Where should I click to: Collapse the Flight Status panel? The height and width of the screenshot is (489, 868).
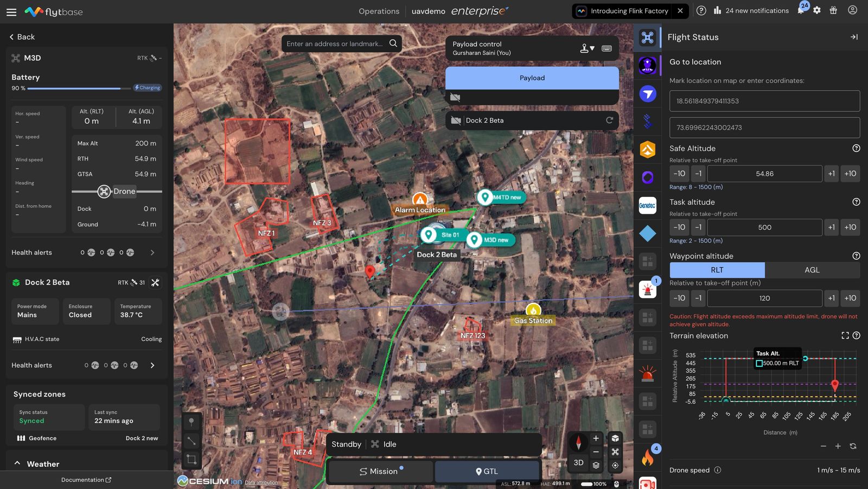(x=854, y=37)
